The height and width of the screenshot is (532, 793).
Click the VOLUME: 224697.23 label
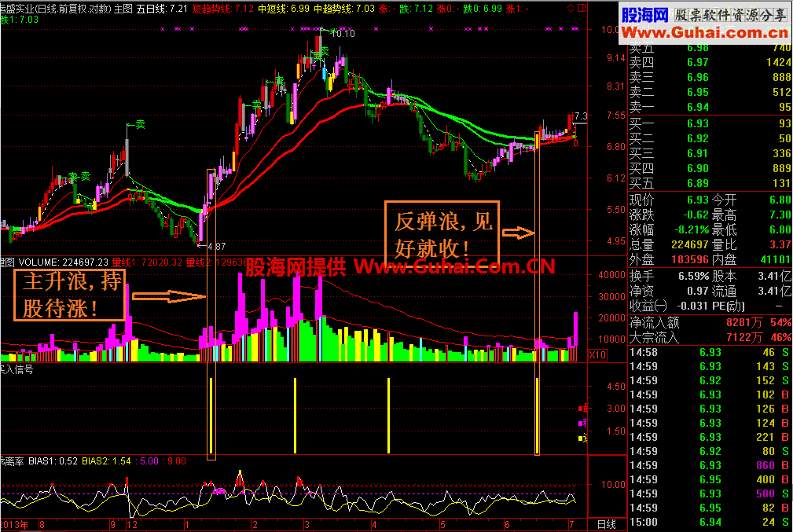pos(63,262)
